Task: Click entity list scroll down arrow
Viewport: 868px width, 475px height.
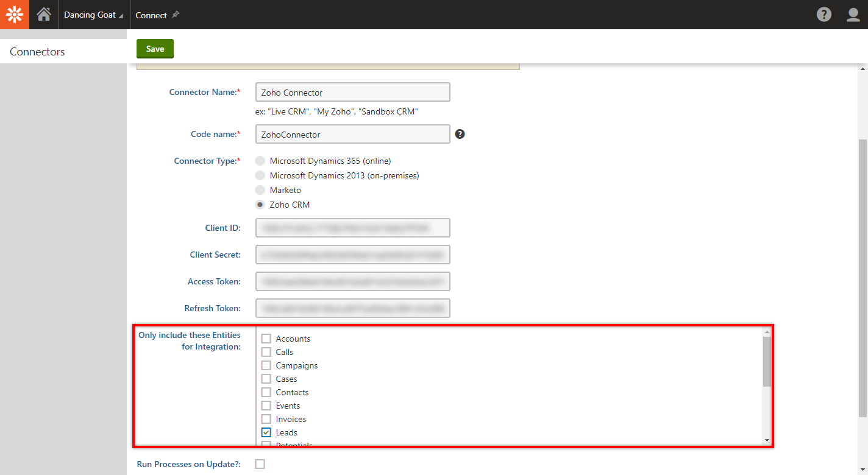Action: [767, 441]
